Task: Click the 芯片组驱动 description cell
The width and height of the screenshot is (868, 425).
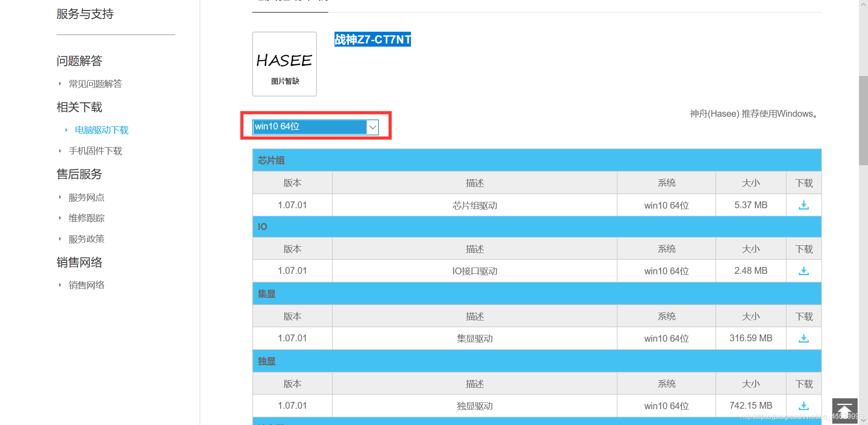Action: [x=475, y=205]
